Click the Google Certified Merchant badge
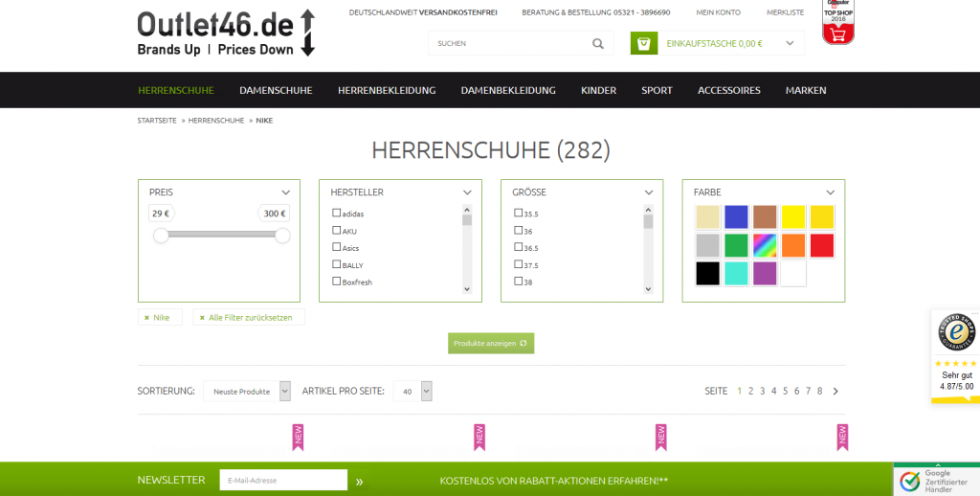 (x=936, y=480)
